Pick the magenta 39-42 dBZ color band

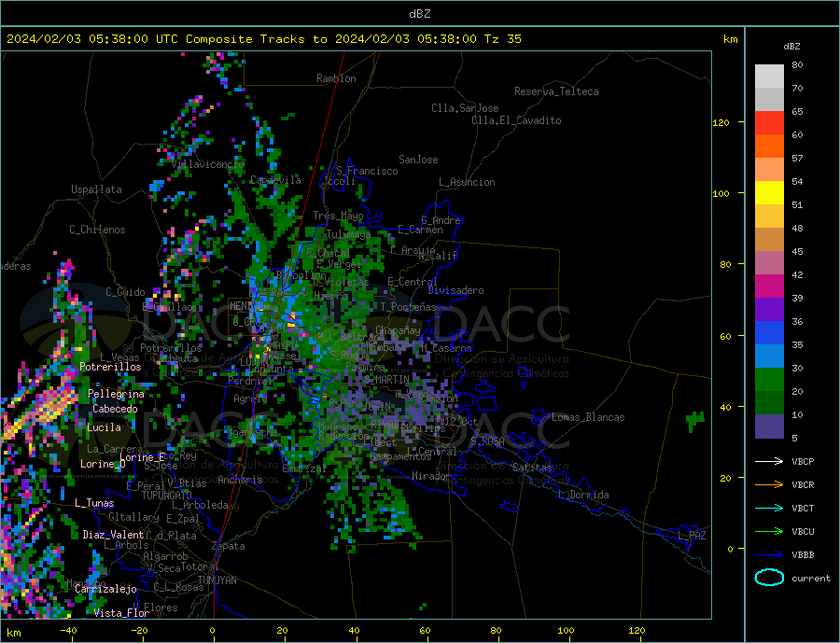769,287
